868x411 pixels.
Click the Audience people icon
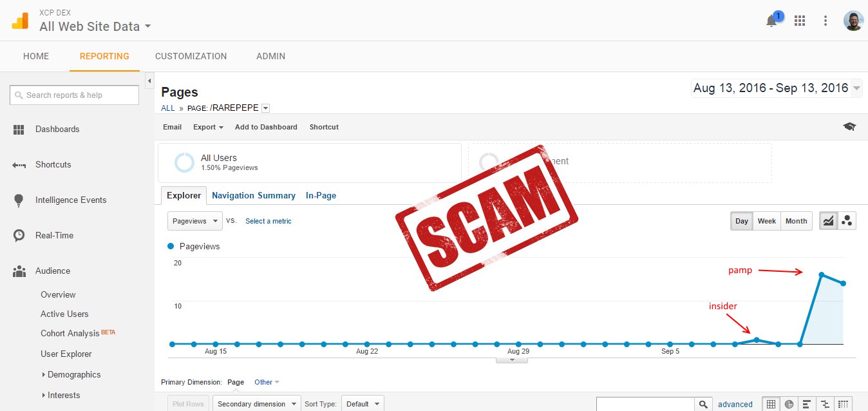pos(19,271)
